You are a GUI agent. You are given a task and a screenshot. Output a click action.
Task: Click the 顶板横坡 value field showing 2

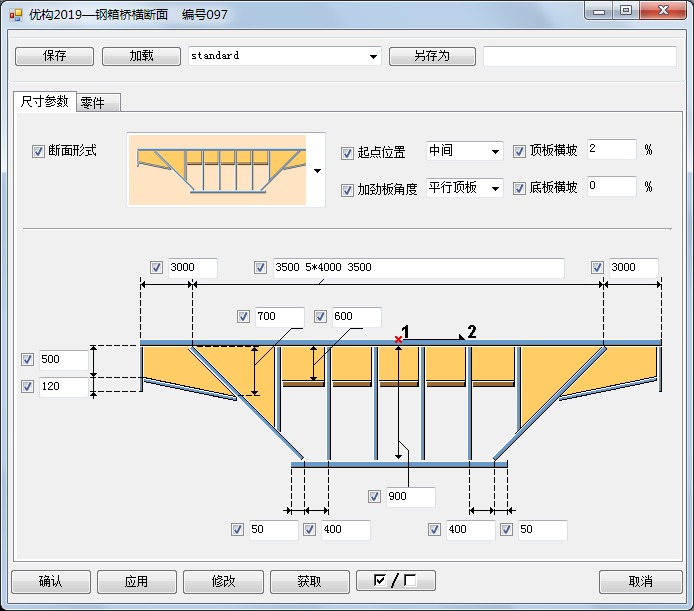pos(612,149)
